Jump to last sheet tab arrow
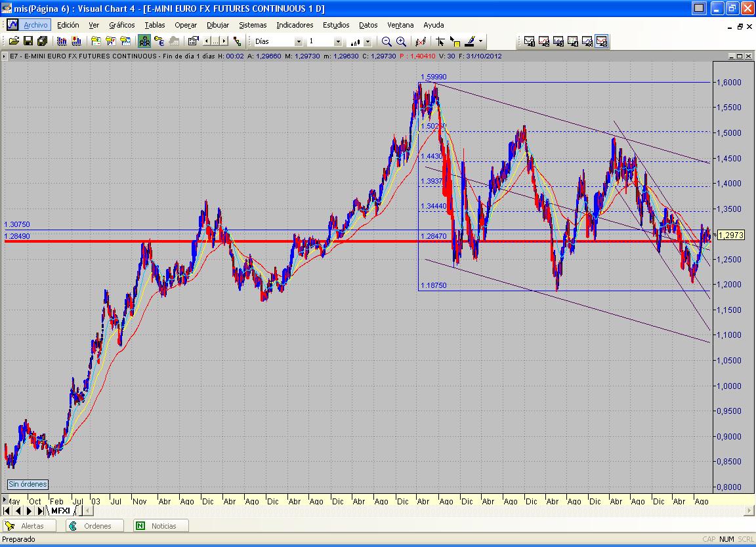 [41, 510]
